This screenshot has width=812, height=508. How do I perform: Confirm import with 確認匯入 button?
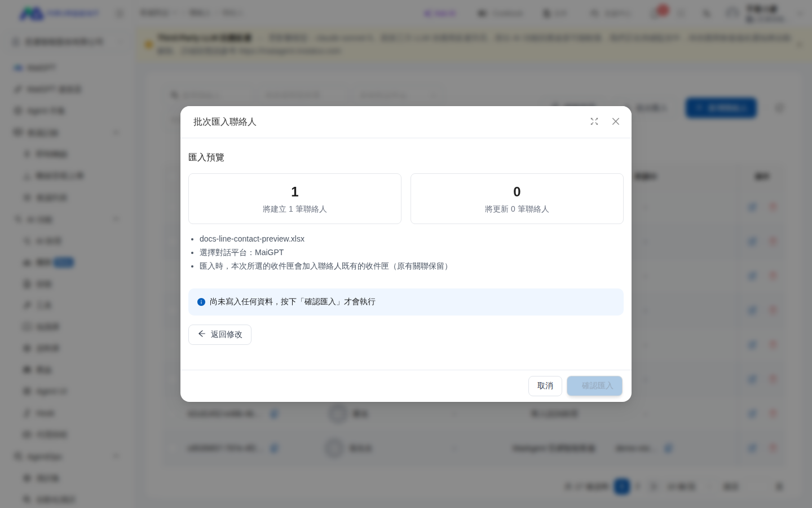(594, 386)
